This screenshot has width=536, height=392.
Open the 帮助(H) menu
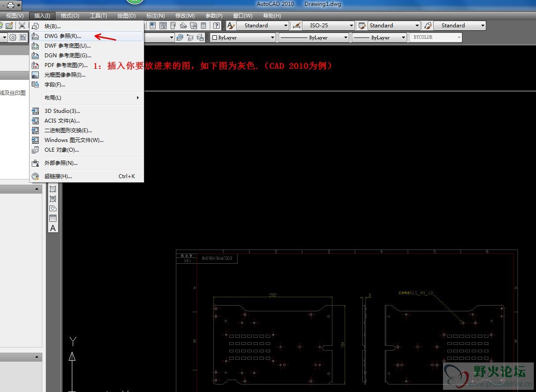[272, 15]
